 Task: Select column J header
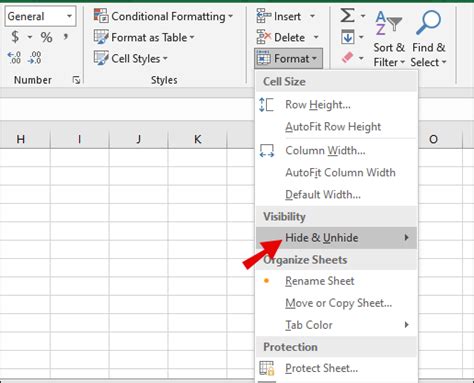[x=138, y=139]
